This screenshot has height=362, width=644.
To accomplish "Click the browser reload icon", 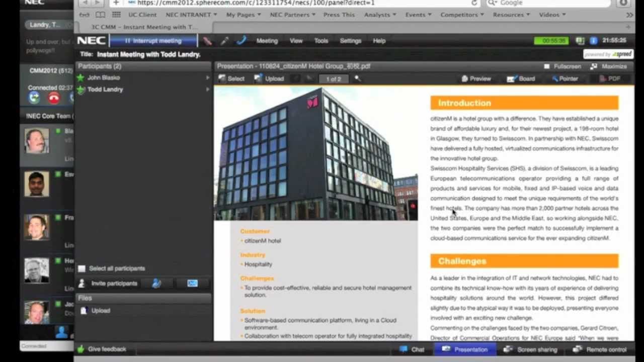I will 474,3.
